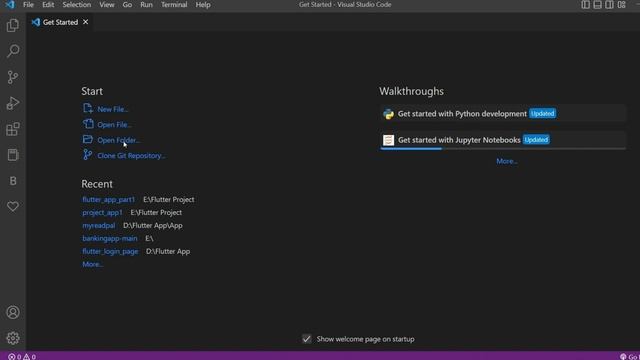Open the Run menu
Screen dimensions: 640x360
coord(146,4)
